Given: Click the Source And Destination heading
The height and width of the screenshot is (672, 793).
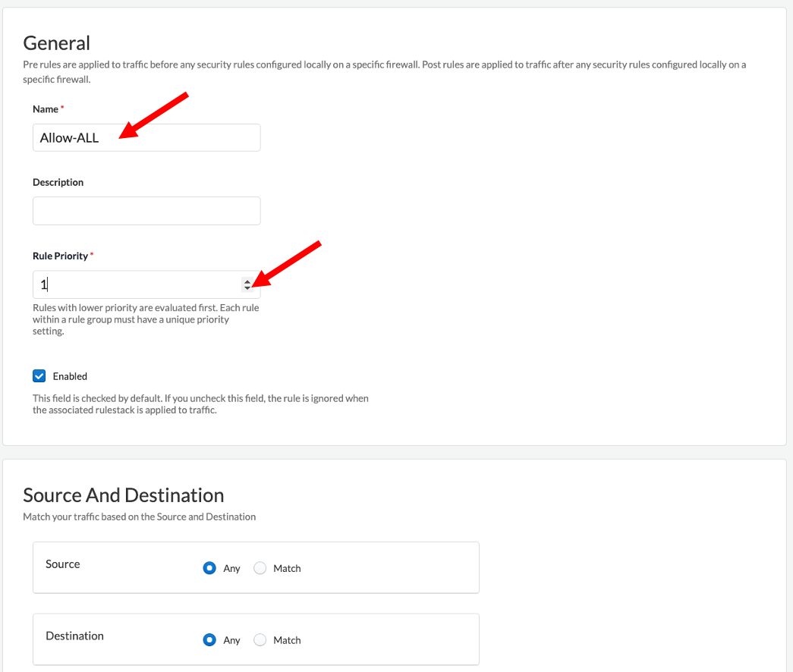Looking at the screenshot, I should [124, 495].
